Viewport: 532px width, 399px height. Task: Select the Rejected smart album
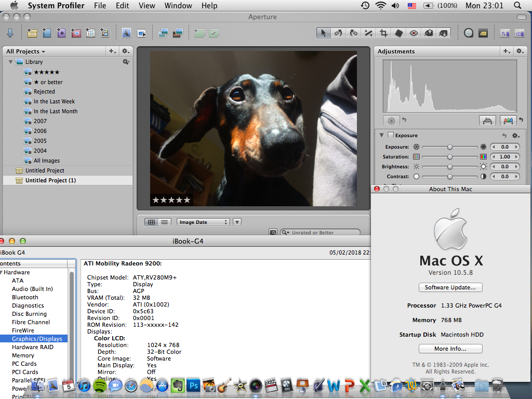[x=44, y=91]
